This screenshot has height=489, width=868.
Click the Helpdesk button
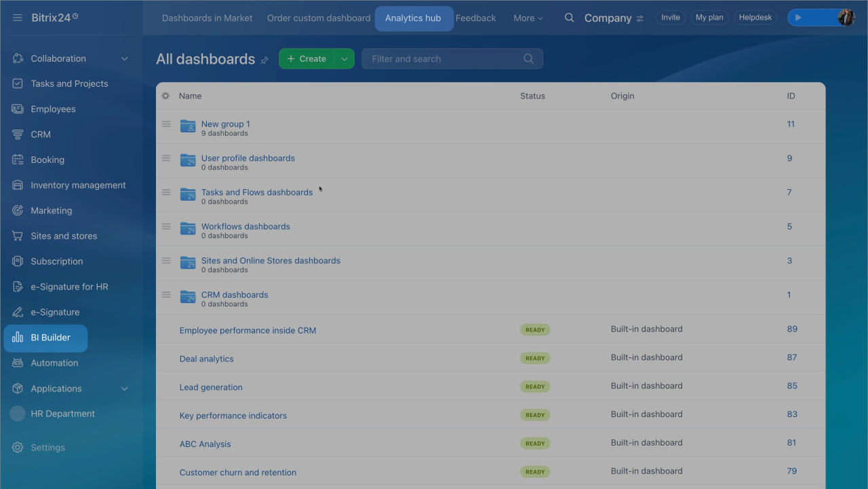(x=755, y=18)
